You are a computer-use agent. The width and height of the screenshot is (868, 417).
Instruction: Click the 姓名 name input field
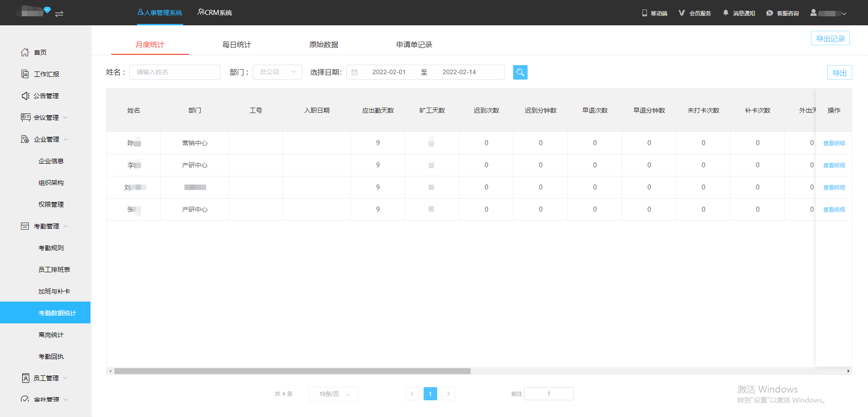coord(175,72)
